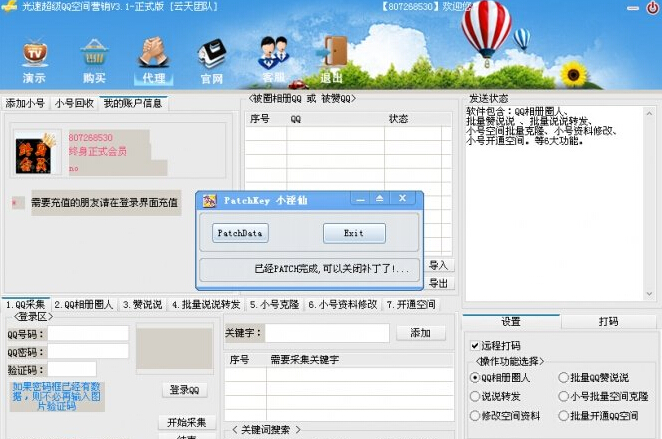This screenshot has height=439, width=662.
Task: Click the PatchData button
Action: click(x=240, y=233)
